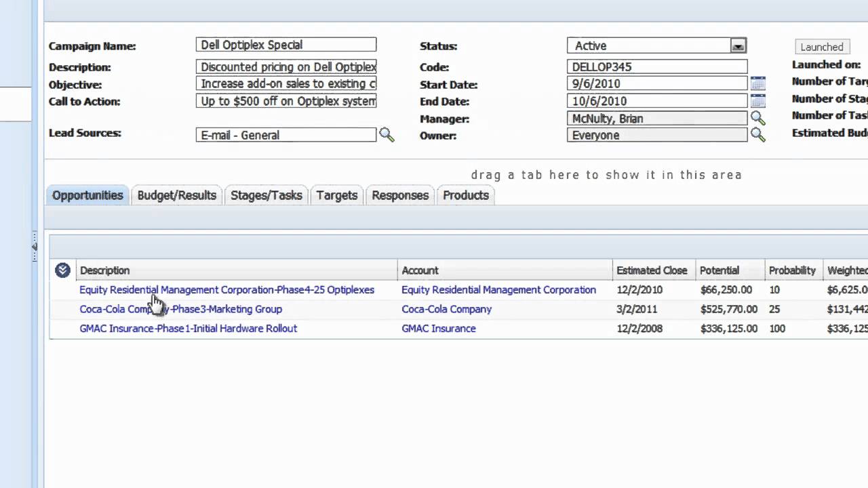Screen dimensions: 868x488
Task: Open the Responses tab
Action: pos(400,195)
